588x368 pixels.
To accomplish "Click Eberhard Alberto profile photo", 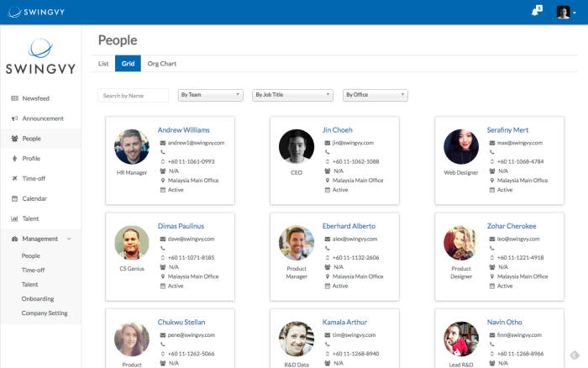I will point(297,243).
